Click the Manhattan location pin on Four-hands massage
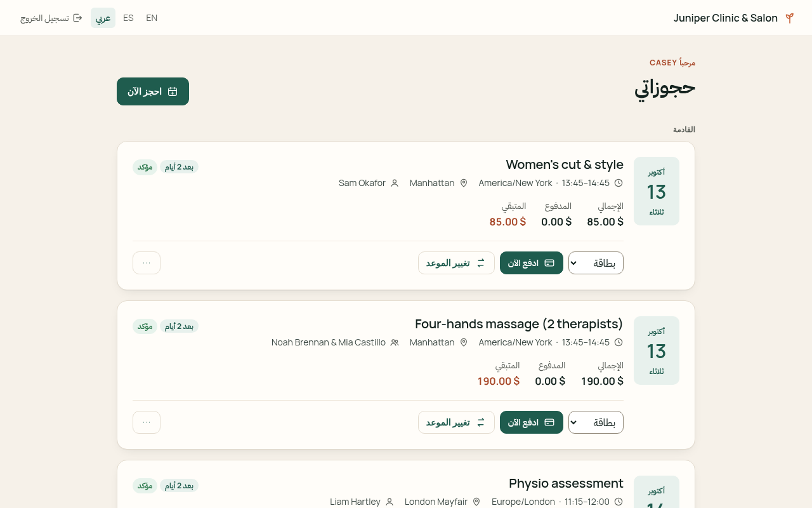 [x=464, y=342]
